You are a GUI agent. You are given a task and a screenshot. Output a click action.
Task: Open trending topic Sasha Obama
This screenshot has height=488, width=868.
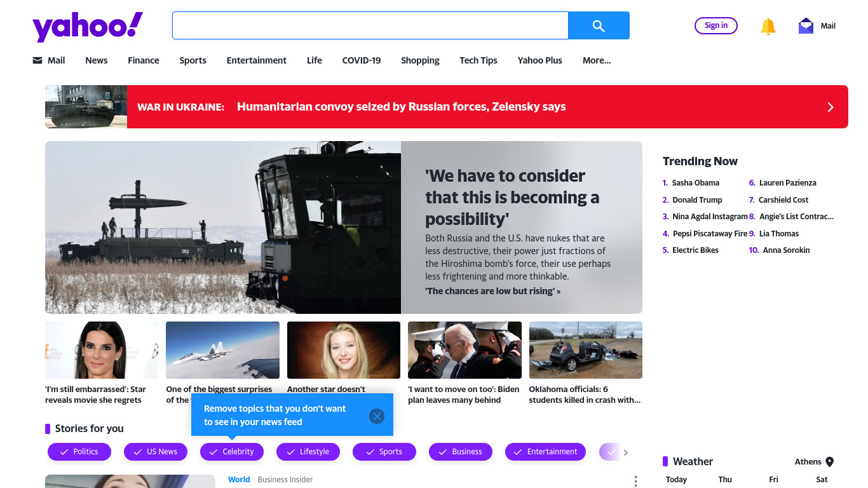coord(696,183)
